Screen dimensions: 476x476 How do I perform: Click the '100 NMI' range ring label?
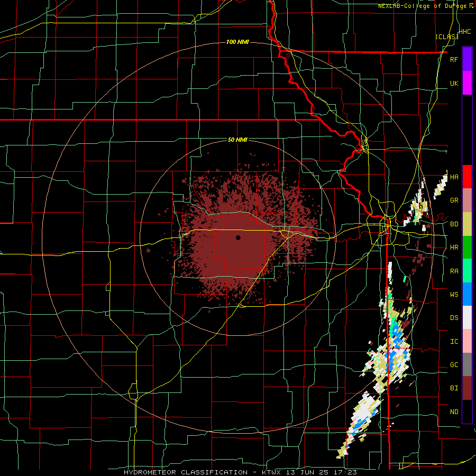(237, 42)
